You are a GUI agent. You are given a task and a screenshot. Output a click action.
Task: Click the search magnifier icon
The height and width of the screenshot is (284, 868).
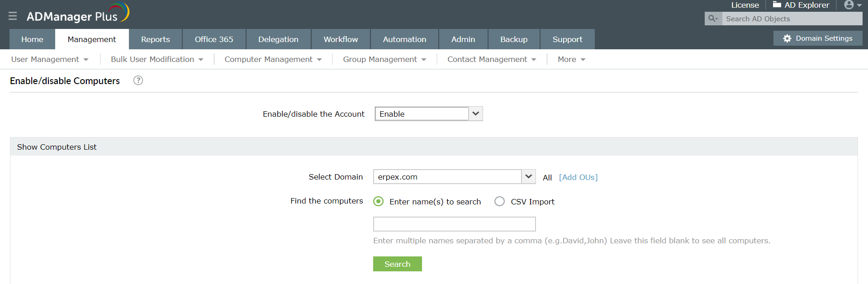pos(713,19)
